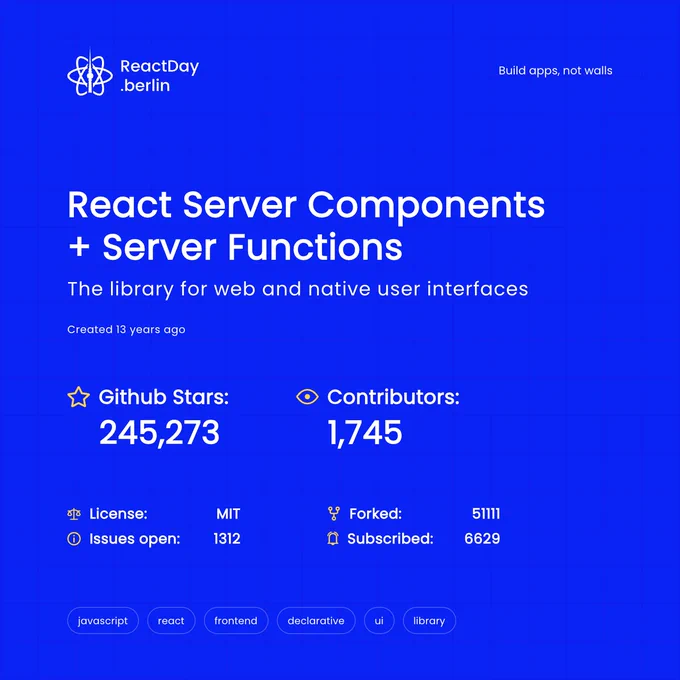Viewport: 680px width, 680px height.
Task: Click the 245,273 stars count
Action: [159, 432]
